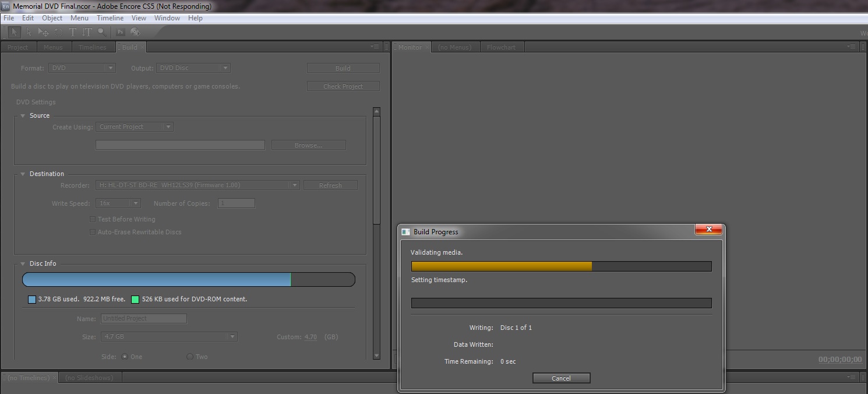Click the Check Project button
Viewport: 868px width, 394px height.
pos(343,86)
